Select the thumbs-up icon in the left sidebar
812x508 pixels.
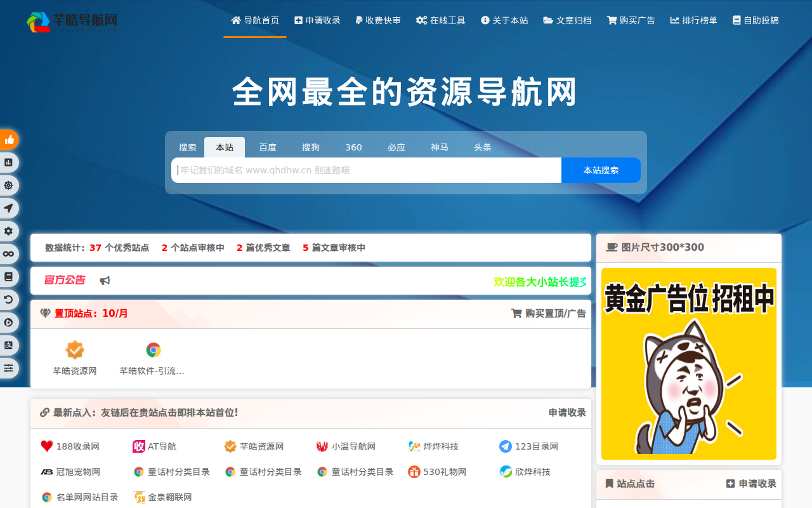point(9,139)
